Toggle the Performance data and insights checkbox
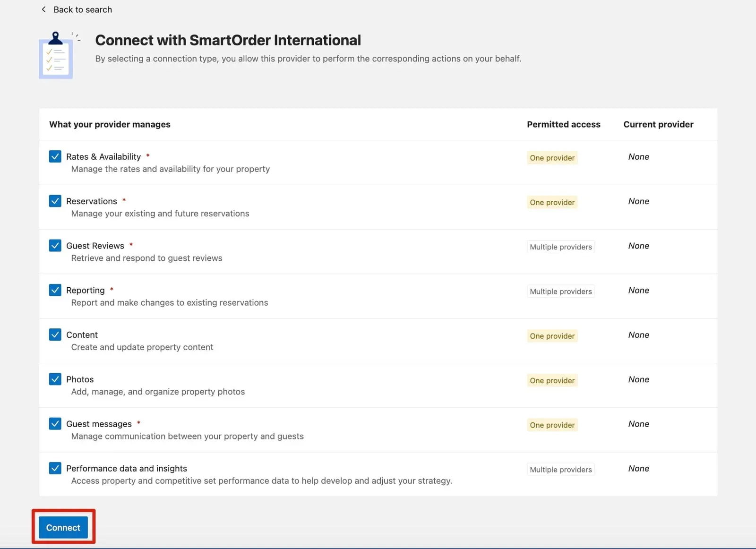 click(x=55, y=468)
